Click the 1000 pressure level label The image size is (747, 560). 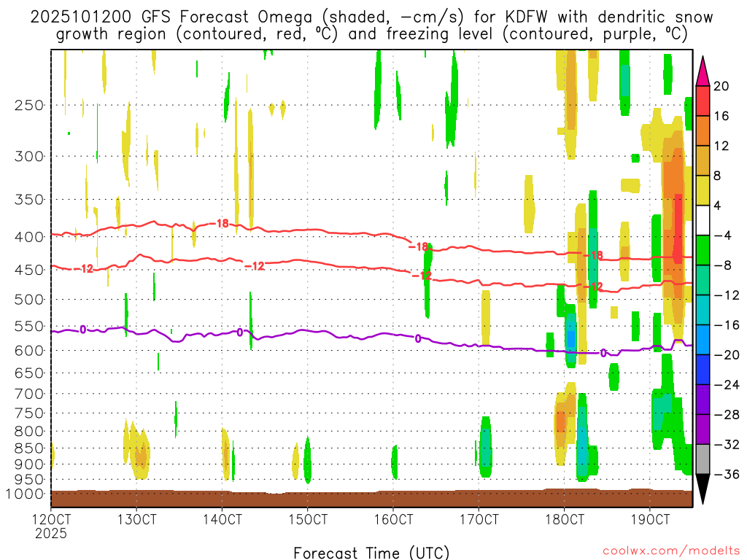(26, 494)
